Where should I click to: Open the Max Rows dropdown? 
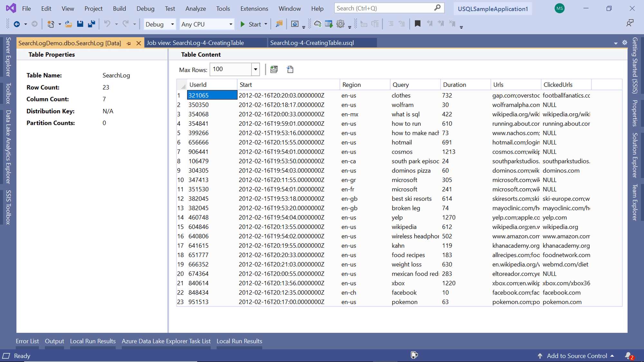255,69
